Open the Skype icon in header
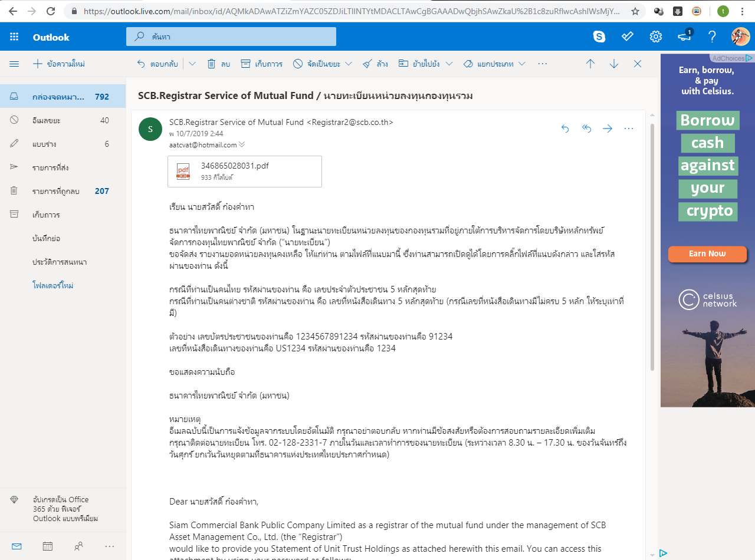This screenshot has height=560, width=755. coord(599,37)
